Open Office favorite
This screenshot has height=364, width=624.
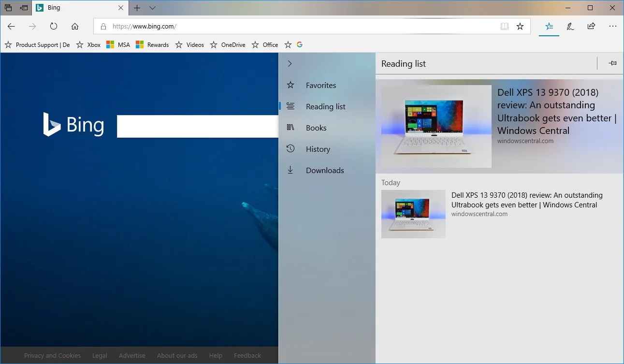(265, 45)
